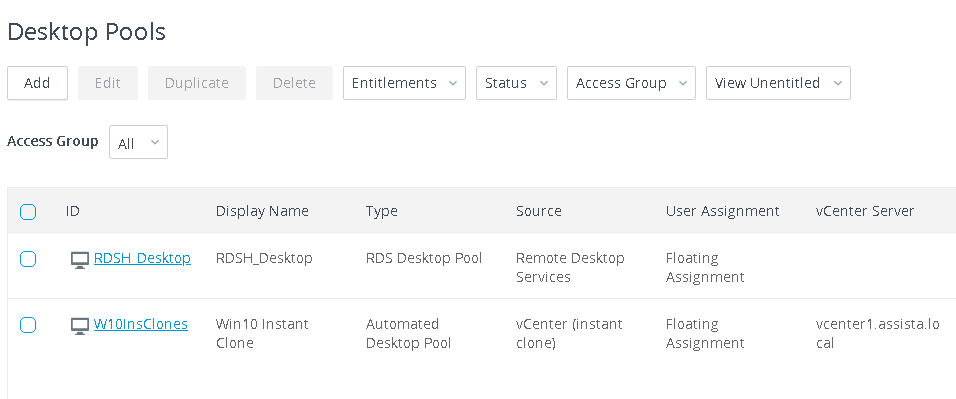Open the View Unentitled dropdown

coord(778,83)
